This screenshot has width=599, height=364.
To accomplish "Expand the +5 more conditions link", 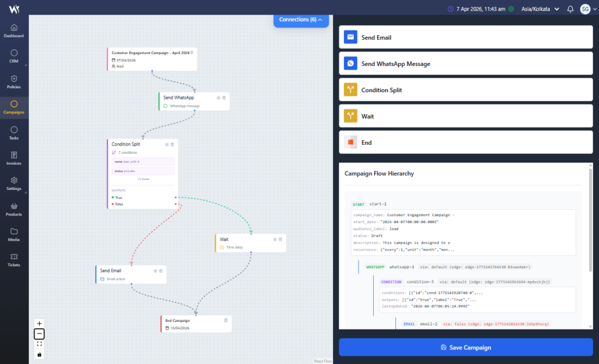I will click(x=143, y=179).
